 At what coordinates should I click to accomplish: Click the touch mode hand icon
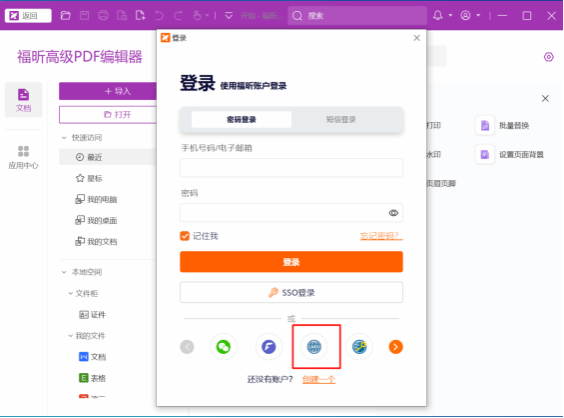point(197,15)
